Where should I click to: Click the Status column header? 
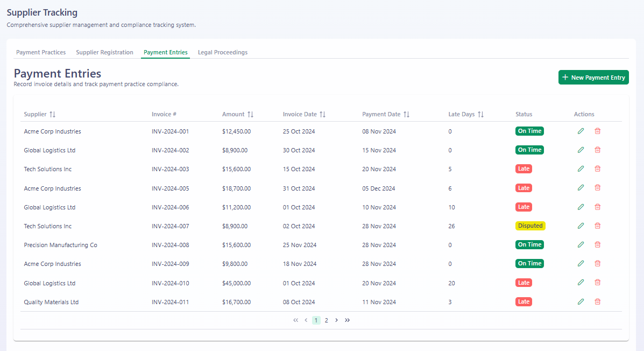tap(523, 114)
